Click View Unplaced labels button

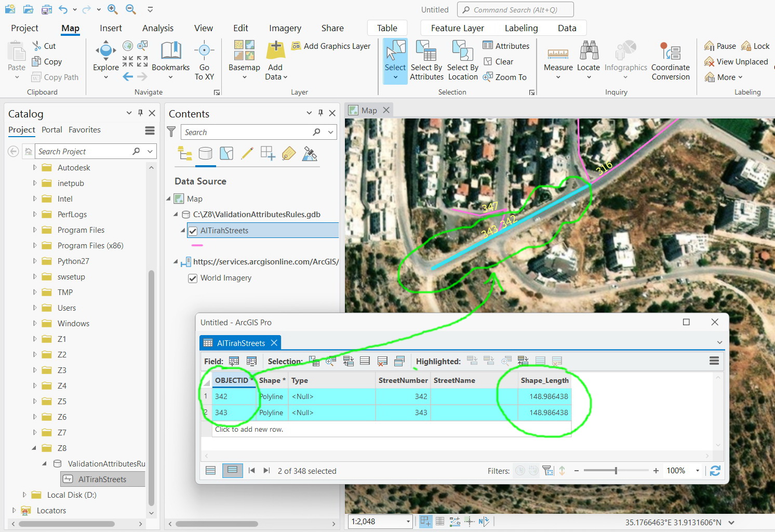pyautogui.click(x=736, y=61)
